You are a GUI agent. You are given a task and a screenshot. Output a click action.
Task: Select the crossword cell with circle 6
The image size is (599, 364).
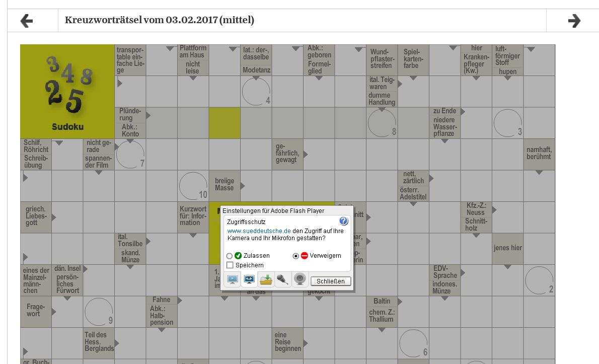click(413, 343)
